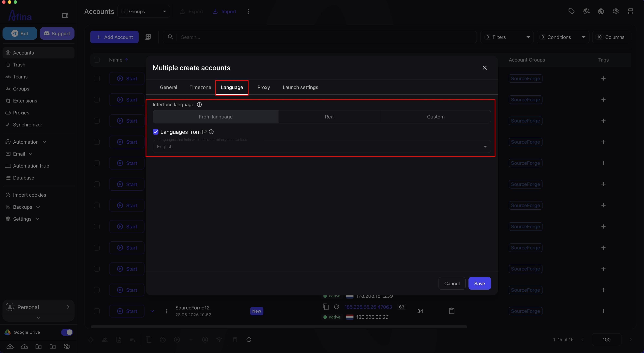The image size is (644, 353).
Task: Open Database in sidebar
Action: point(39,178)
